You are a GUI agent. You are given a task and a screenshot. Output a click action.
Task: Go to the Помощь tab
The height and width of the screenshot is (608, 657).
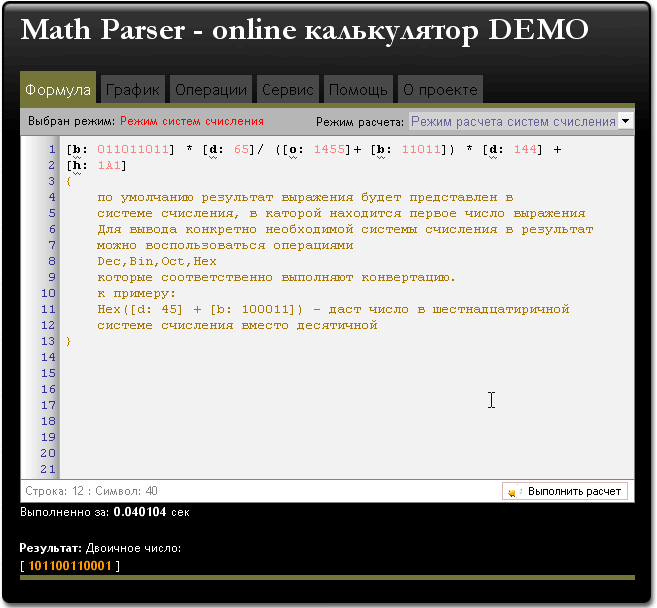[x=358, y=90]
